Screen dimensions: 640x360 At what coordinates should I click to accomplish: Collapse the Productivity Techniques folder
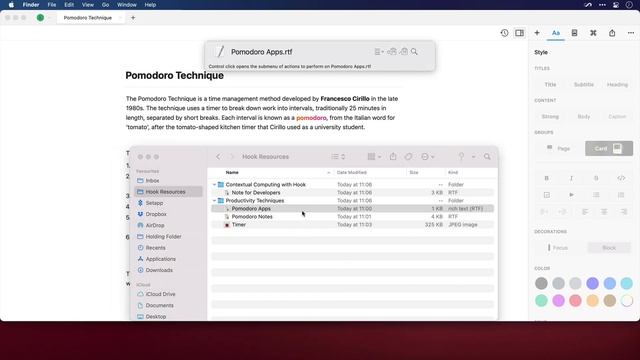pyautogui.click(x=214, y=201)
